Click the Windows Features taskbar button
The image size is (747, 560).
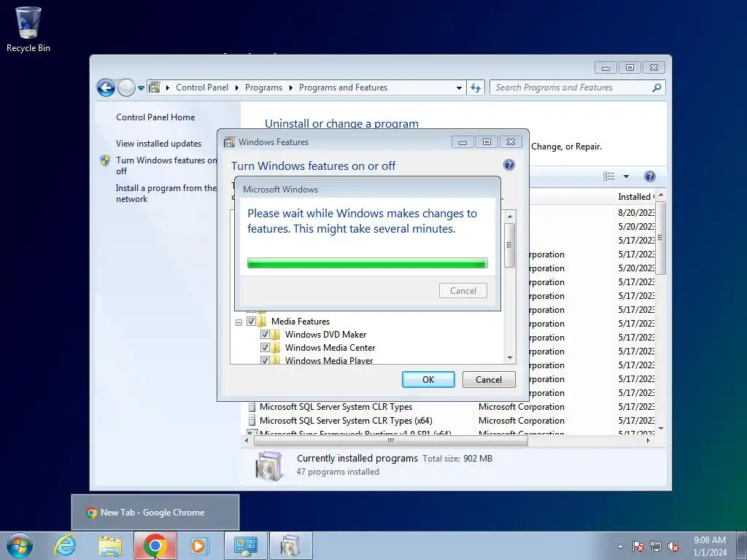coord(290,545)
